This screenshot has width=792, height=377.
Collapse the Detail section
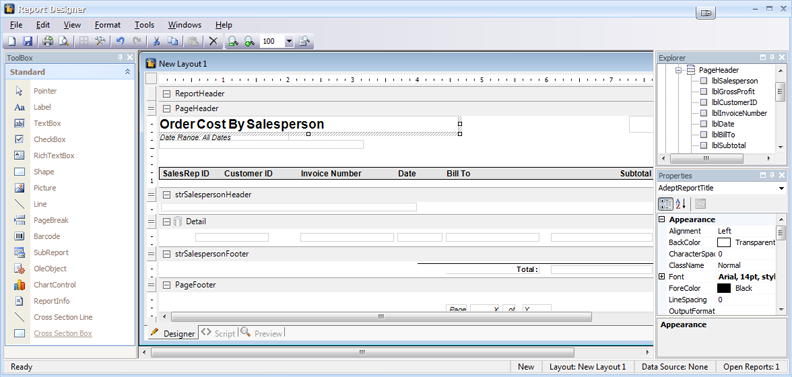point(166,221)
